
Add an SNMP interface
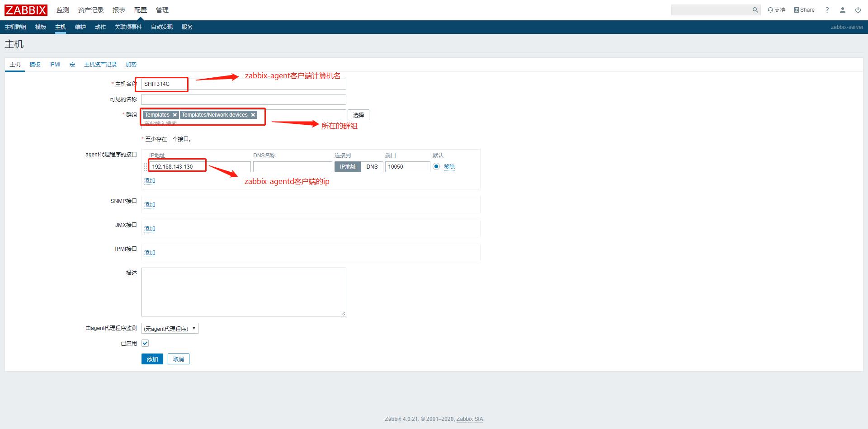coord(150,205)
